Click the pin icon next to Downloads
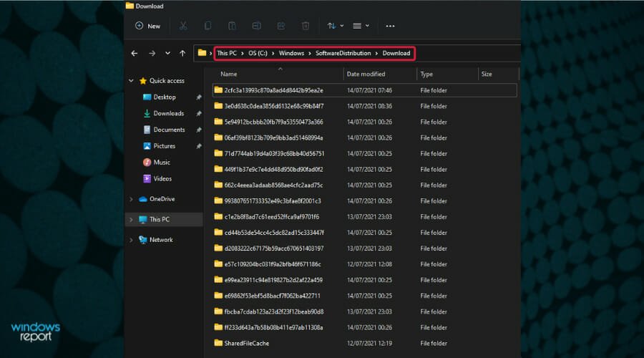The height and width of the screenshot is (358, 644). pyautogui.click(x=199, y=113)
